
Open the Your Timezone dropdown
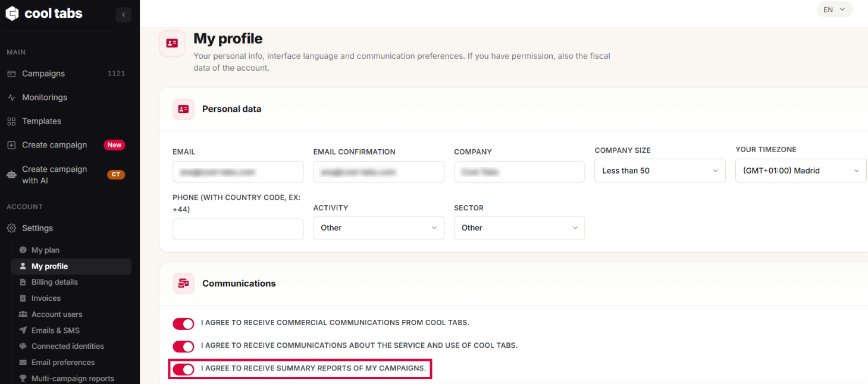(x=801, y=171)
